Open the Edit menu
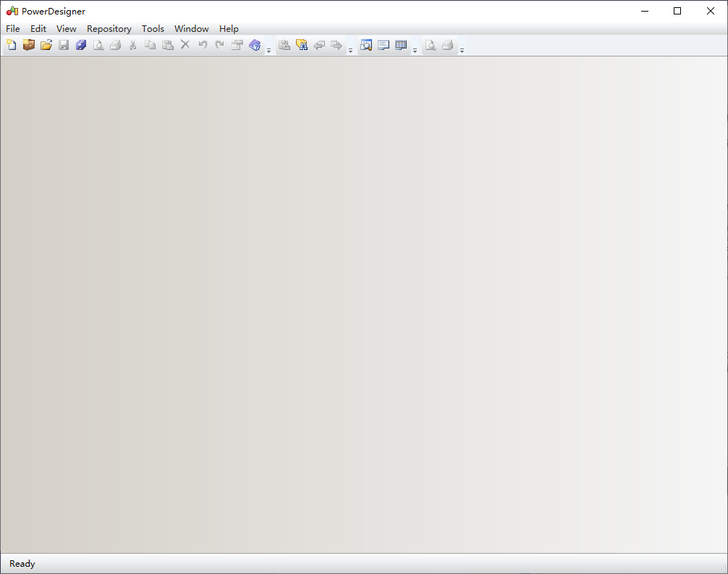Screen dimensions: 728x574 (38, 29)
